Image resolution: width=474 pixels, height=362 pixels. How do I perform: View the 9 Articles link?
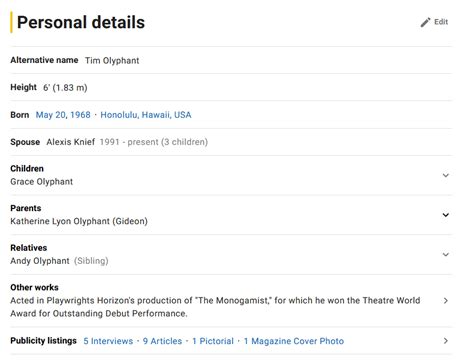[x=162, y=341]
